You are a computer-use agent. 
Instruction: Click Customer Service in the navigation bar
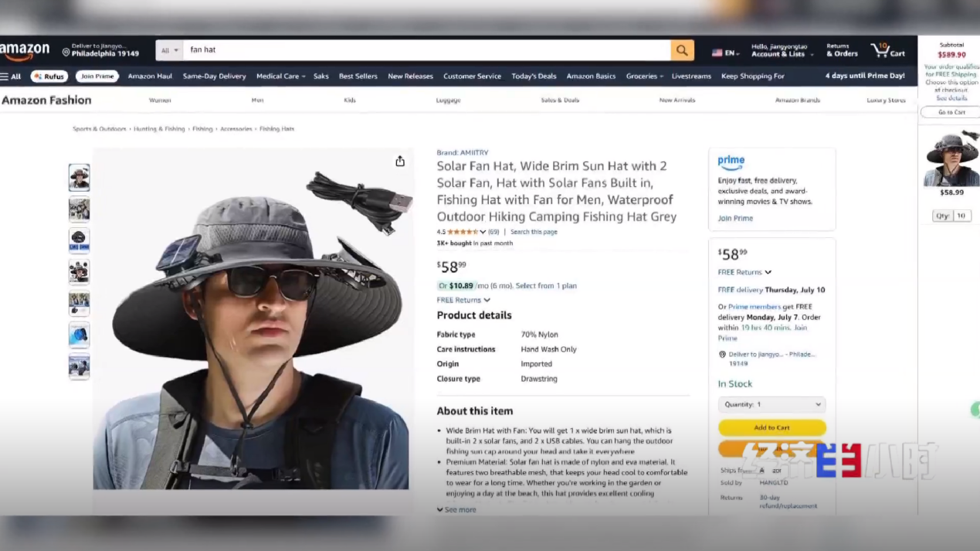[472, 77]
